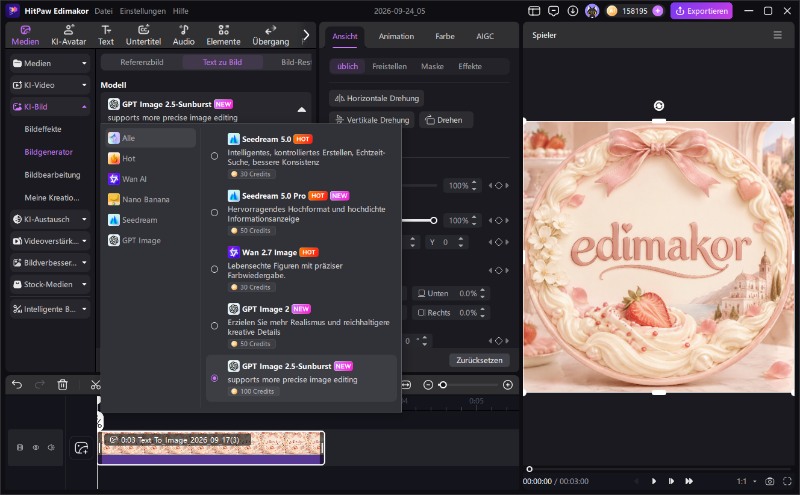Click the add media to track icon

pos(82,448)
